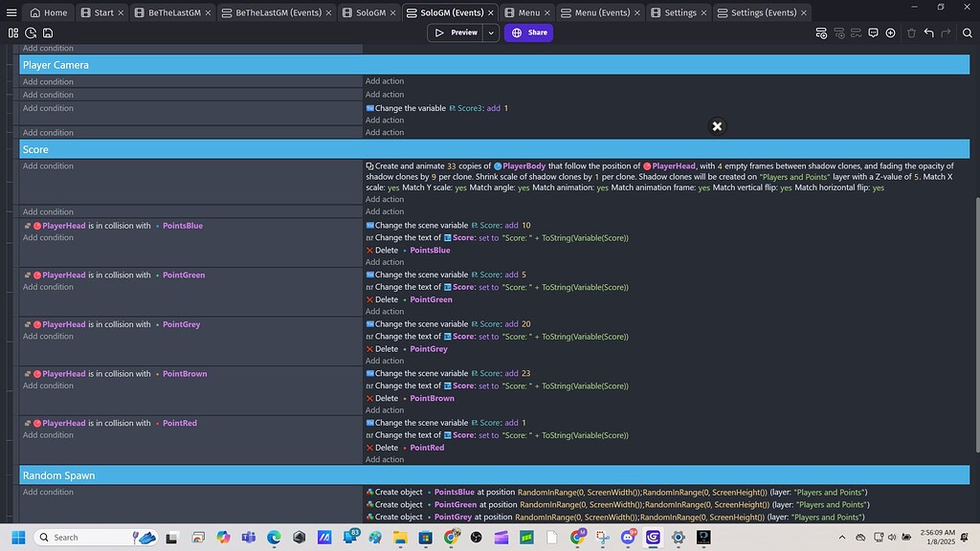Viewport: 980px width, 551px height.
Task: Open version history with the clock icon
Action: tap(30, 33)
